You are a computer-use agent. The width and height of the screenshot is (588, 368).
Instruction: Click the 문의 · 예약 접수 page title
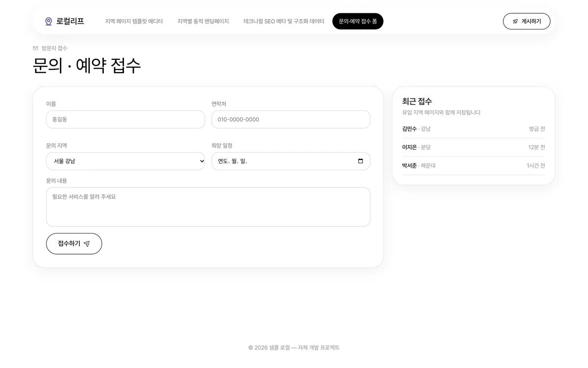click(x=87, y=66)
